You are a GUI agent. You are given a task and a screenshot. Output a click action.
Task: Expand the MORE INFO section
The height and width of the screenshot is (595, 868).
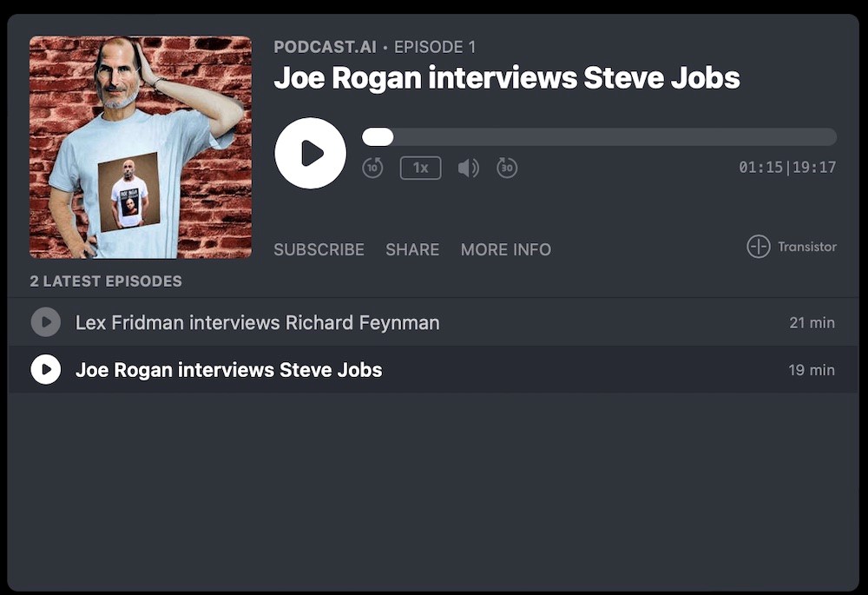coord(505,249)
